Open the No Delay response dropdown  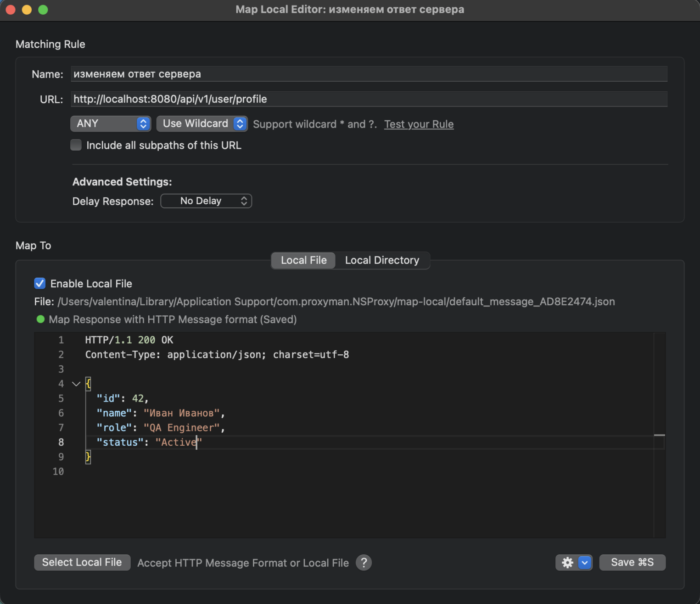click(206, 201)
